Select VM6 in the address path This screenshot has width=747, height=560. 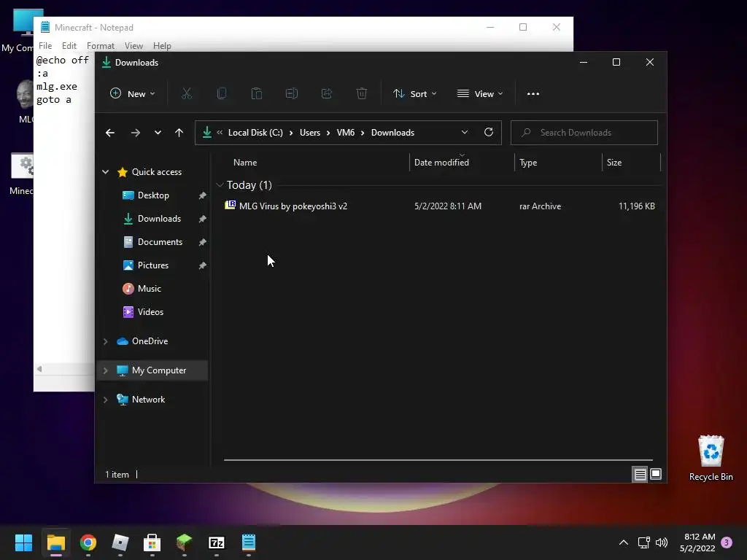tap(345, 133)
